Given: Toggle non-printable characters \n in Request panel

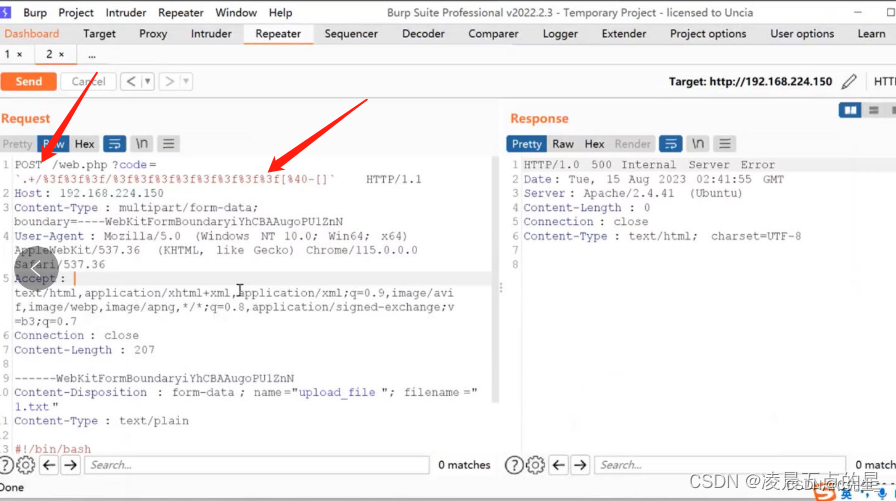Looking at the screenshot, I should tap(141, 144).
